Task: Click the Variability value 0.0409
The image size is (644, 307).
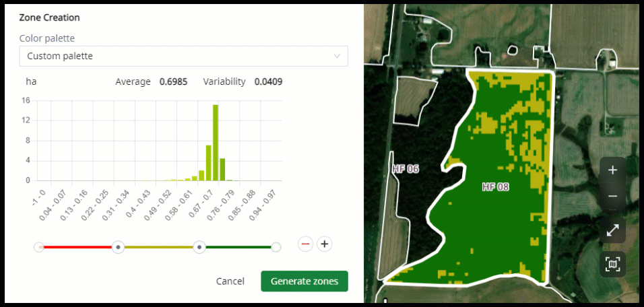Action: (268, 82)
